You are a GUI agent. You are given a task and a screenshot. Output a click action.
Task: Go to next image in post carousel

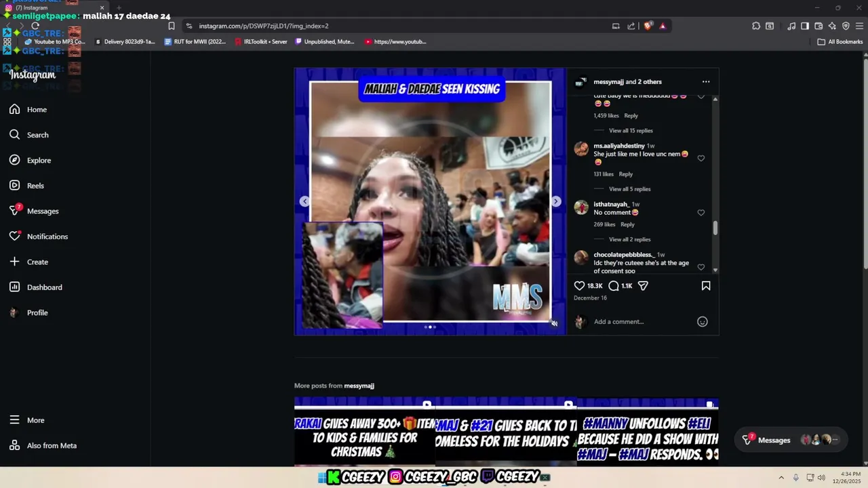pyautogui.click(x=556, y=201)
